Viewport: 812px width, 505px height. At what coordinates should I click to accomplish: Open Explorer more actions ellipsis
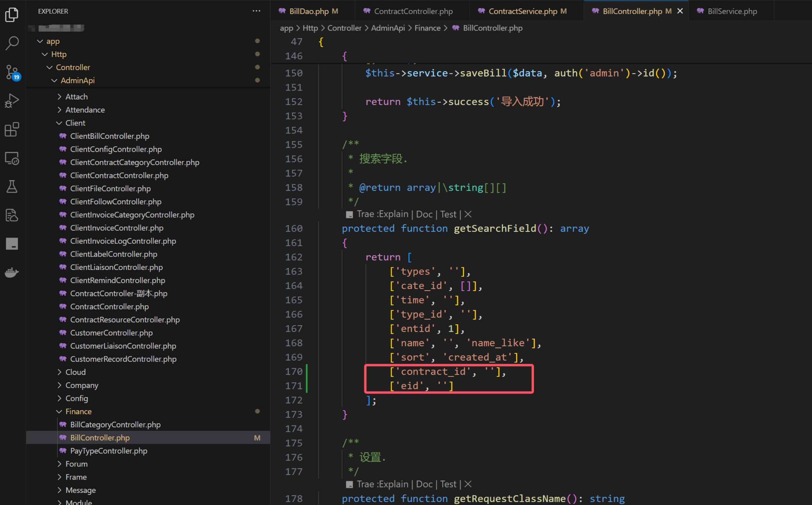tap(256, 11)
